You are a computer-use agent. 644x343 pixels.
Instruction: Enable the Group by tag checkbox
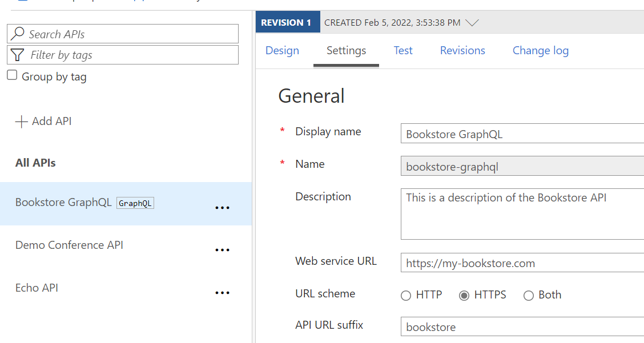point(12,75)
